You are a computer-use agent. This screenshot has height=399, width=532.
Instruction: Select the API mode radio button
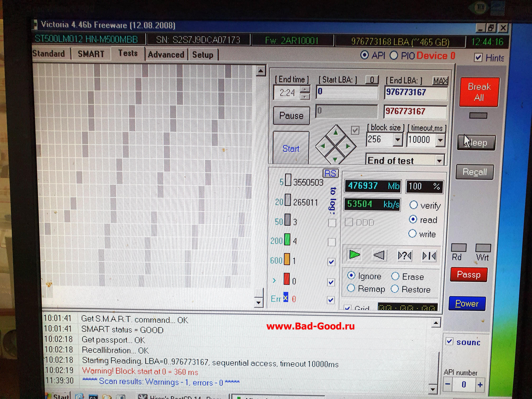tap(364, 55)
